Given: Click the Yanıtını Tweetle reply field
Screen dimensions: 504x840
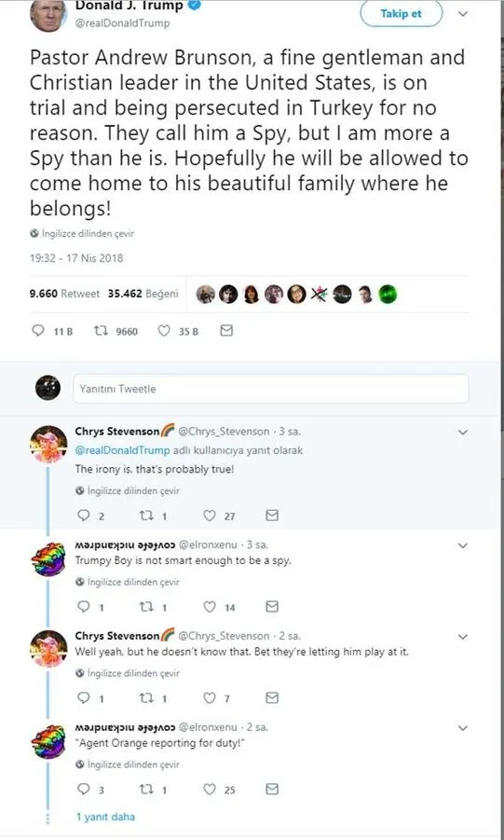Looking at the screenshot, I should [271, 389].
